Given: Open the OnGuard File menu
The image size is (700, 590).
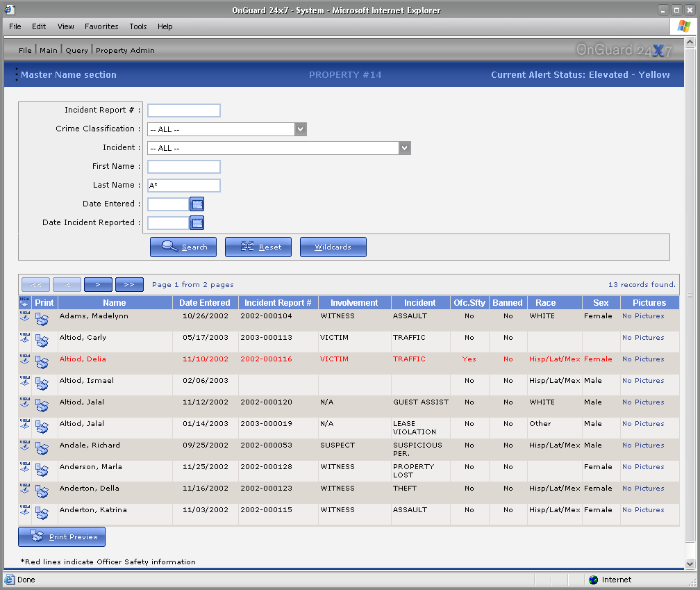Looking at the screenshot, I should 25,50.
